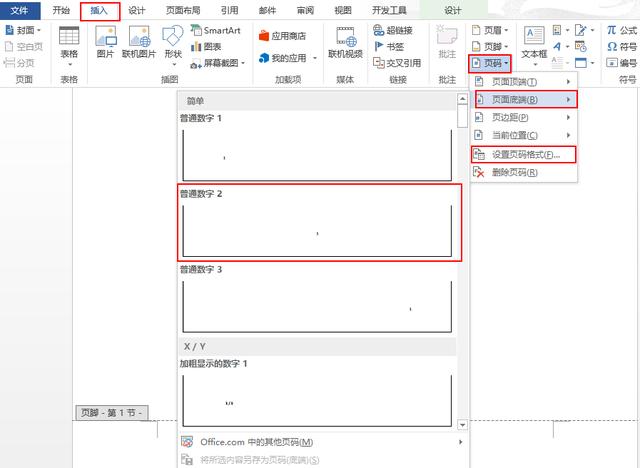Select the 普通数字 2 page number style

click(320, 222)
